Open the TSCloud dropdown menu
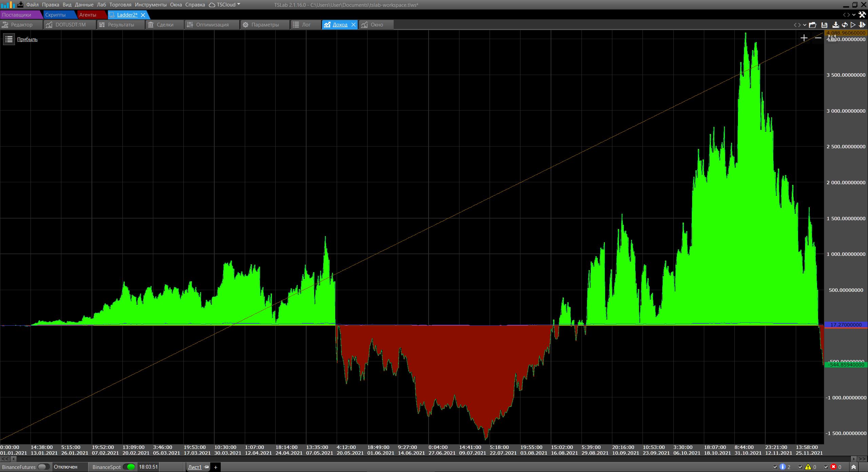The height and width of the screenshot is (472, 868). (225, 5)
